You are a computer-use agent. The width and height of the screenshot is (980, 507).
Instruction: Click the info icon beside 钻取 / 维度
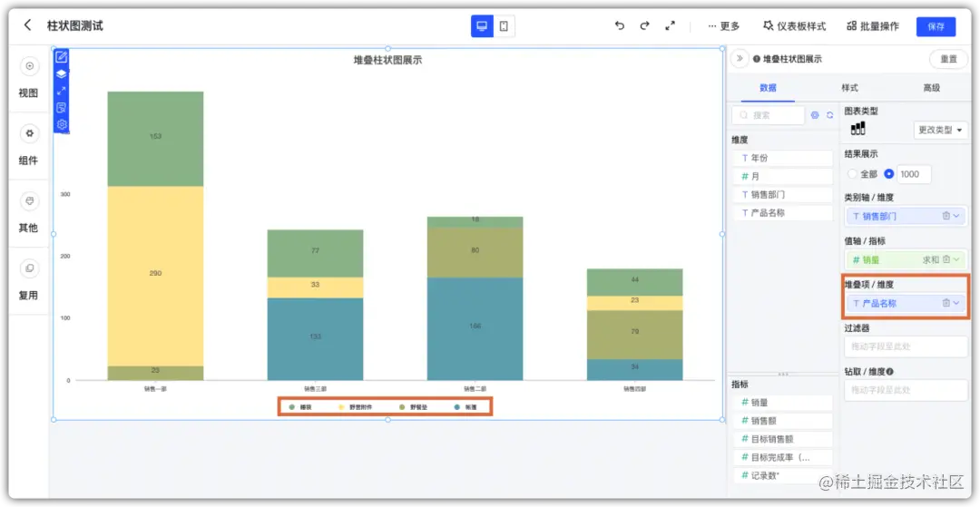click(890, 372)
